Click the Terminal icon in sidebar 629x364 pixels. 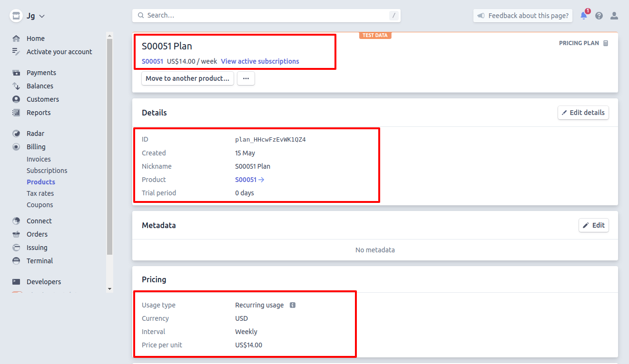(17, 261)
